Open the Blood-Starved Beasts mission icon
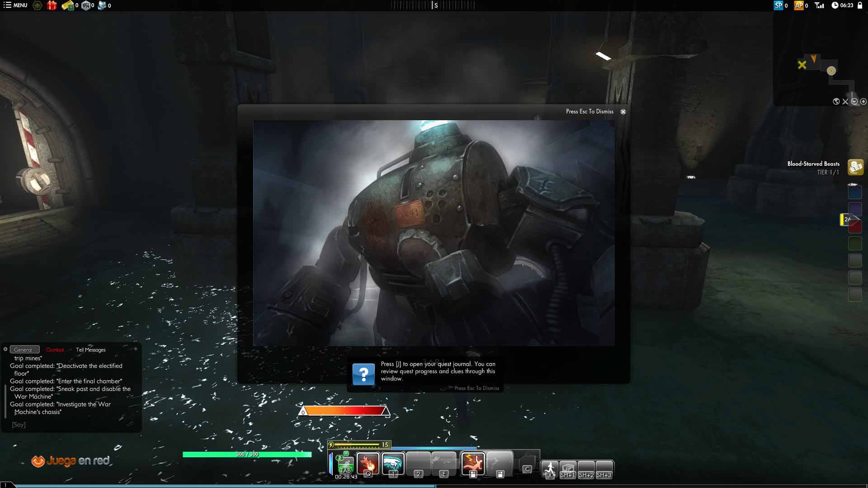The image size is (868, 488). pyautogui.click(x=855, y=167)
